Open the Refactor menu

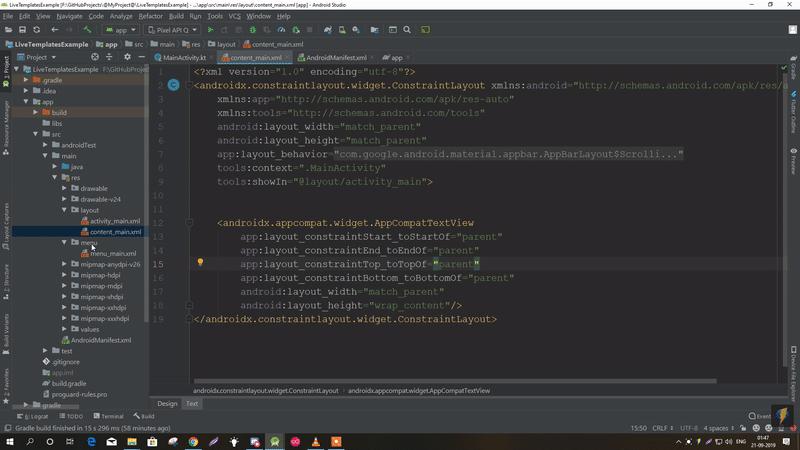(x=151, y=16)
